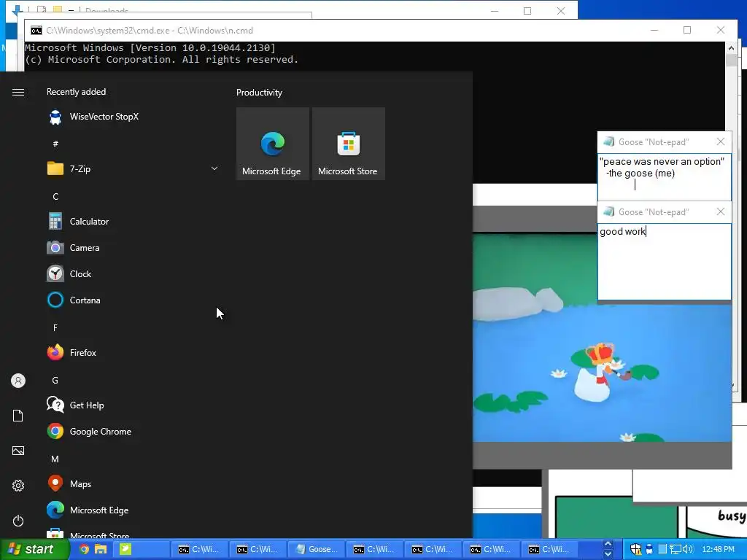The height and width of the screenshot is (560, 747).
Task: Open WiseVector tray icon in system tray
Action: [x=649, y=549]
